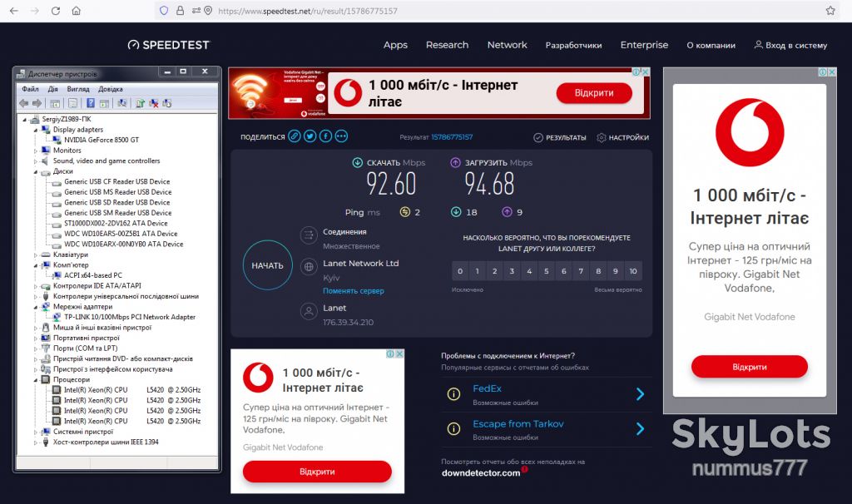
Task: Share the result on Facebook
Action: pos(325,136)
